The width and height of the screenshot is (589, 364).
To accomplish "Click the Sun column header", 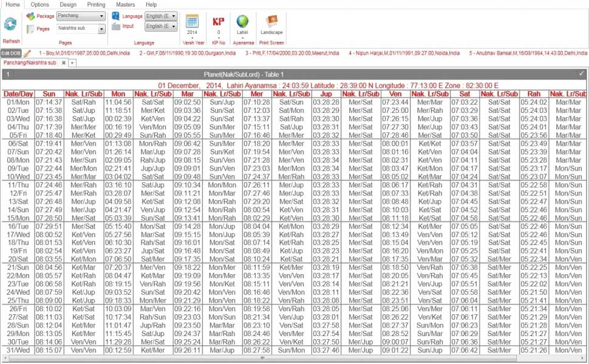I will click(x=49, y=94).
